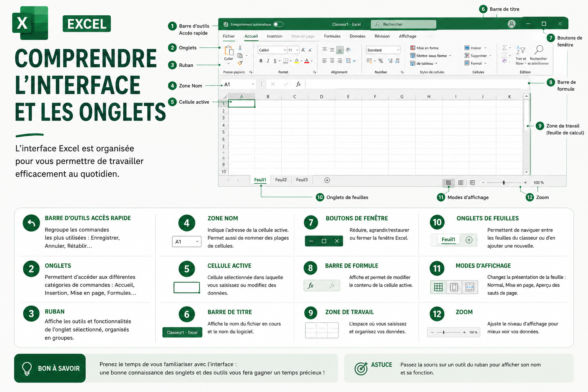Click the red Font Color A swatch

[x=307, y=60]
